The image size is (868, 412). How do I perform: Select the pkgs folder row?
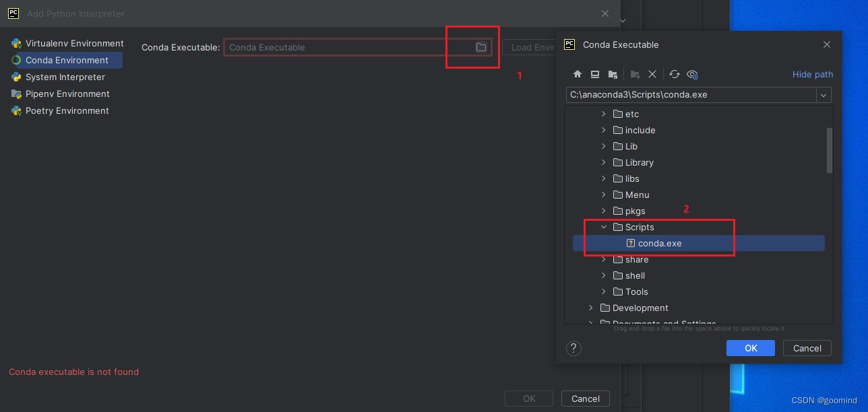pyautogui.click(x=699, y=211)
